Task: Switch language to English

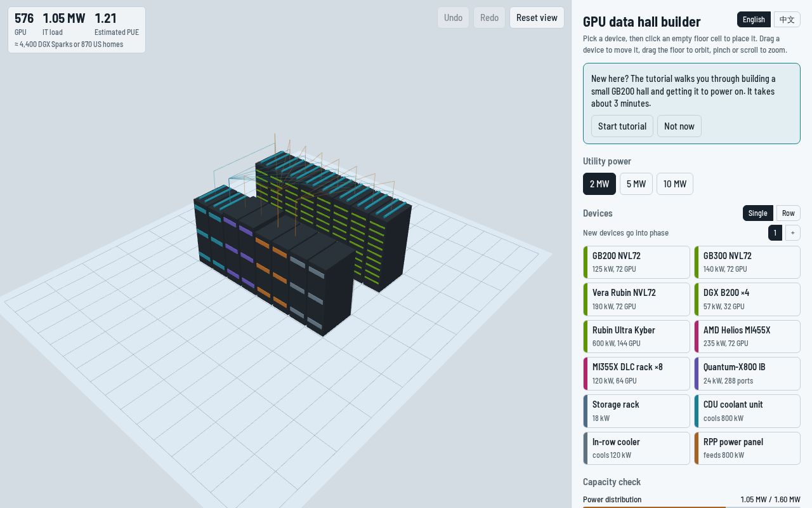Action: click(754, 20)
